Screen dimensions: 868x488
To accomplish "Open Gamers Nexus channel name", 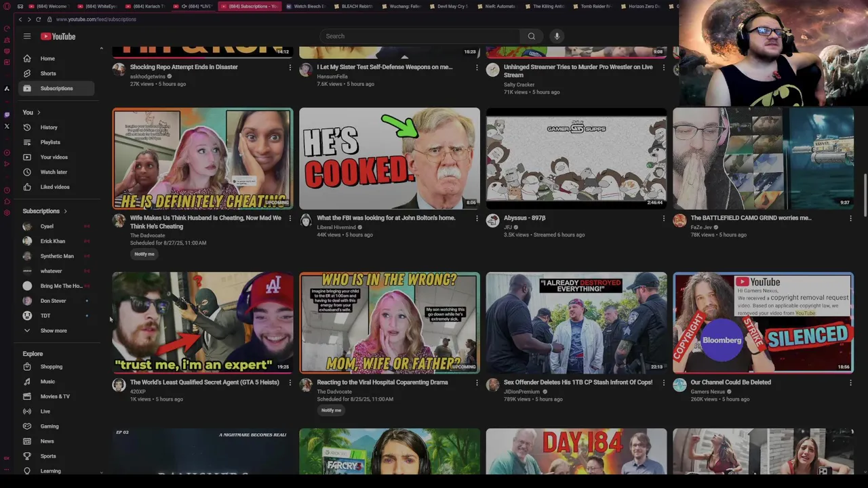I will pos(708,392).
